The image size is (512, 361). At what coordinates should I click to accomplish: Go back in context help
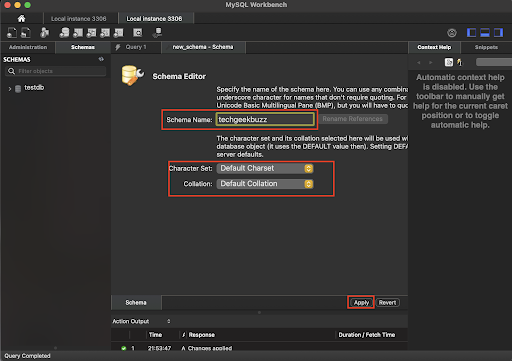(x=419, y=62)
